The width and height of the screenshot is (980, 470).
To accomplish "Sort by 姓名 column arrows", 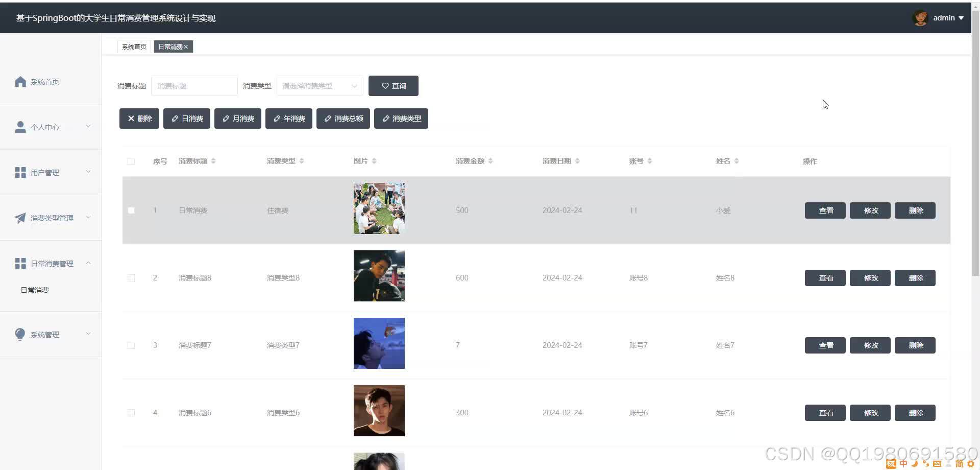I will pos(737,161).
